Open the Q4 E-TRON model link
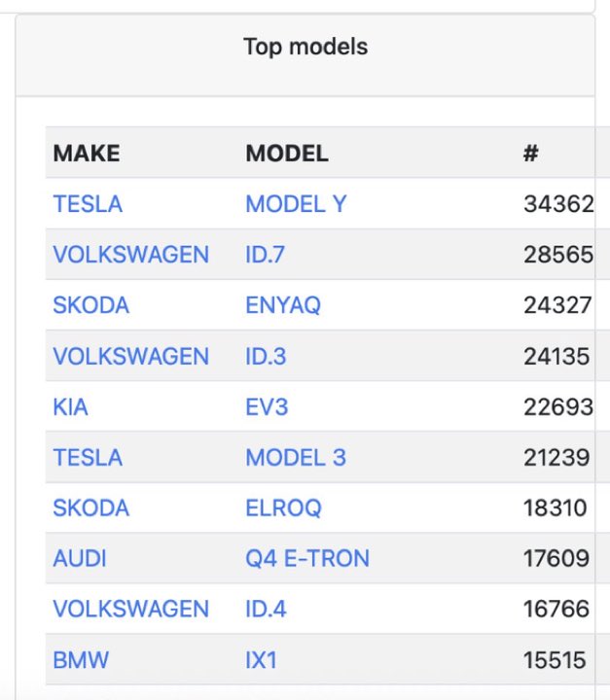The image size is (610, 700). 307,558
